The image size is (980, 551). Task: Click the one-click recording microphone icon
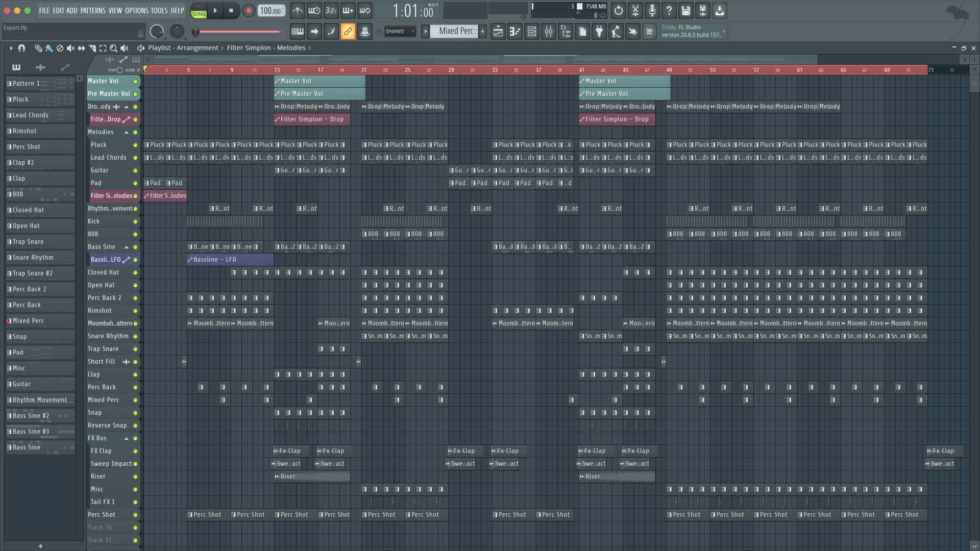[x=652, y=10]
